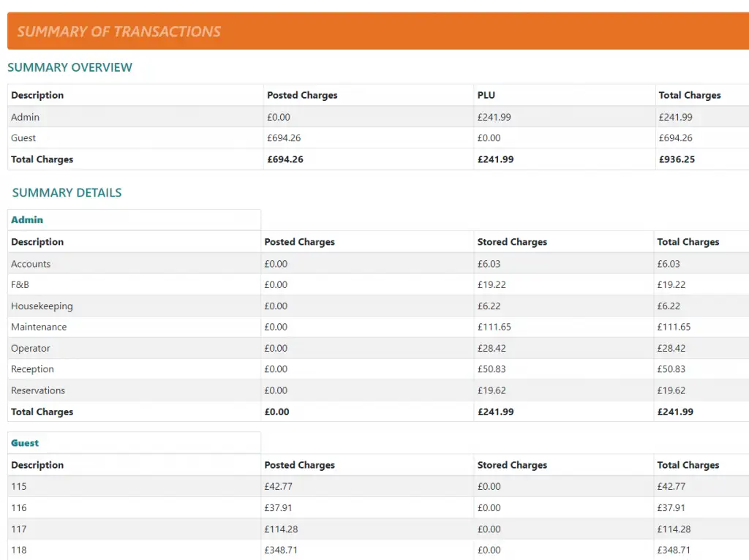Click Posted Charges header in Admin table

coord(299,242)
